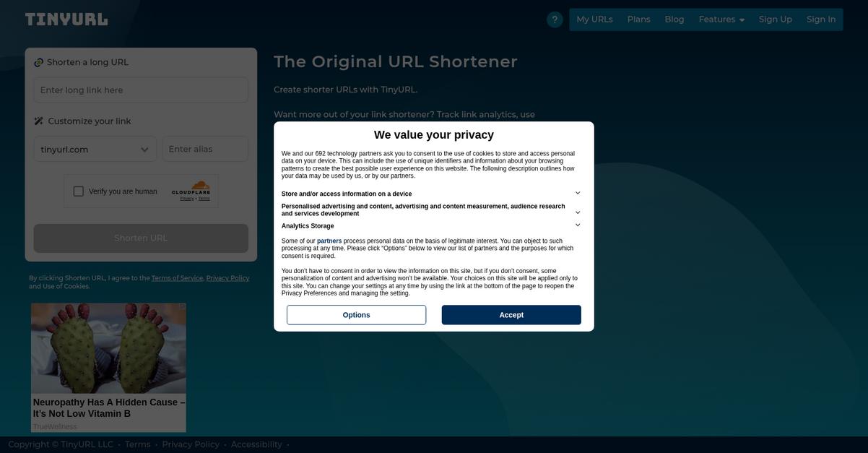Open the Blog menu item
Image resolution: width=868 pixels, height=453 pixels.
(x=674, y=20)
